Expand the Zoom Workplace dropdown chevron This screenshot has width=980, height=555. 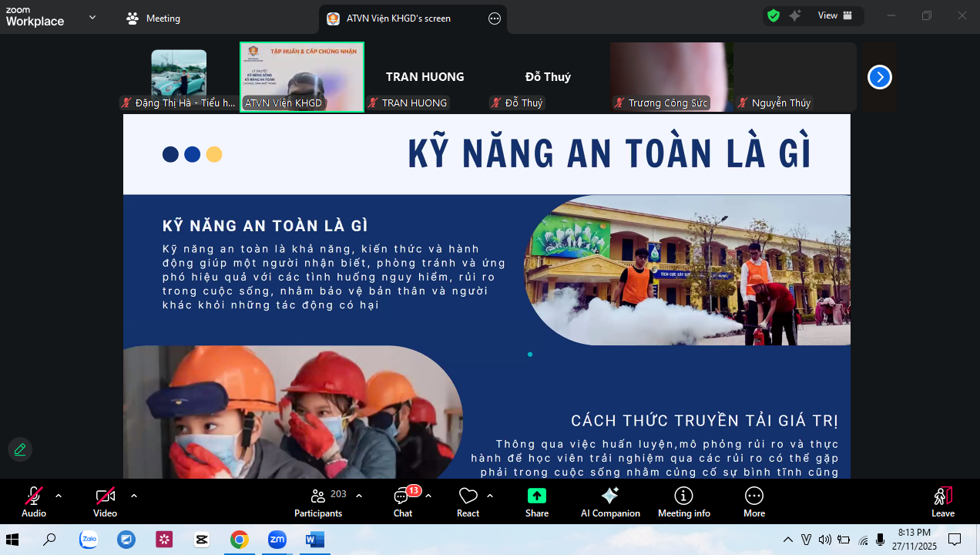92,17
